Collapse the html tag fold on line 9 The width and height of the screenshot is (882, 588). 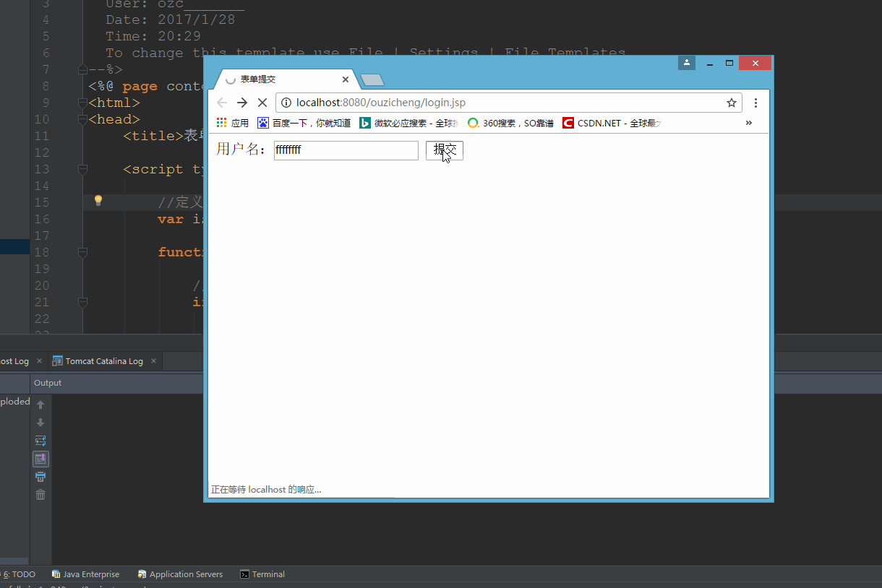pyautogui.click(x=82, y=103)
